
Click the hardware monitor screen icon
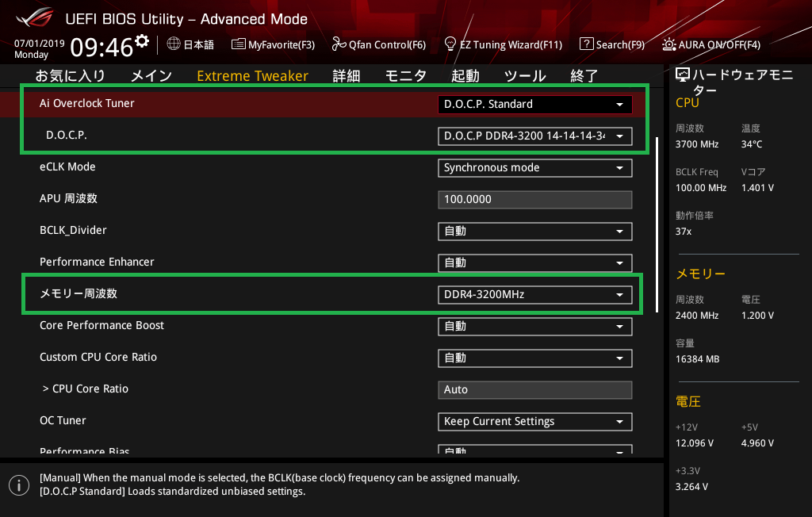[x=683, y=75]
